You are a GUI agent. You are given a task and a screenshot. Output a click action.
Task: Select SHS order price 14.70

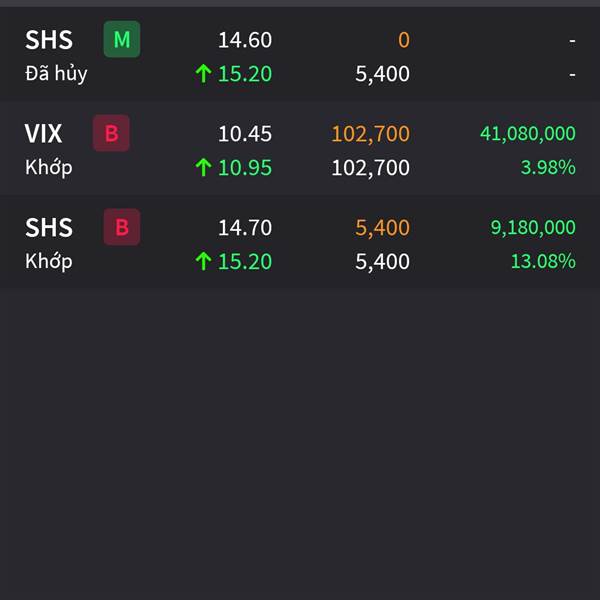[x=245, y=228]
